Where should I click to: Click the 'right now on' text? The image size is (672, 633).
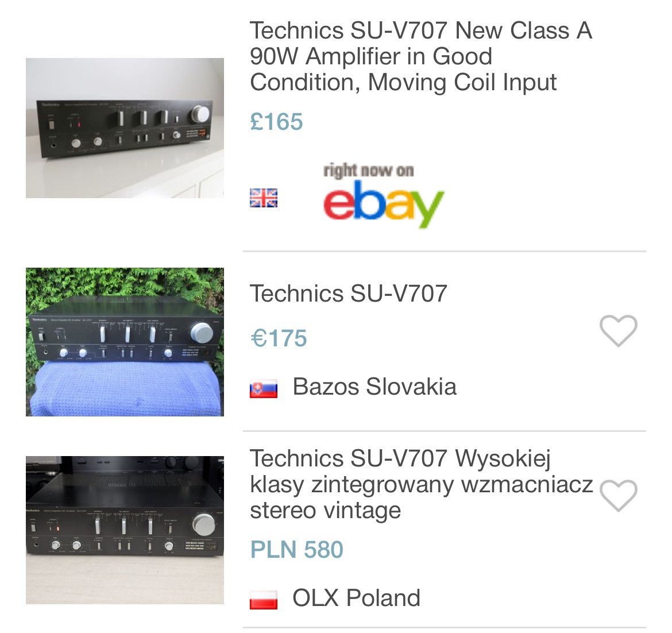pyautogui.click(x=368, y=171)
